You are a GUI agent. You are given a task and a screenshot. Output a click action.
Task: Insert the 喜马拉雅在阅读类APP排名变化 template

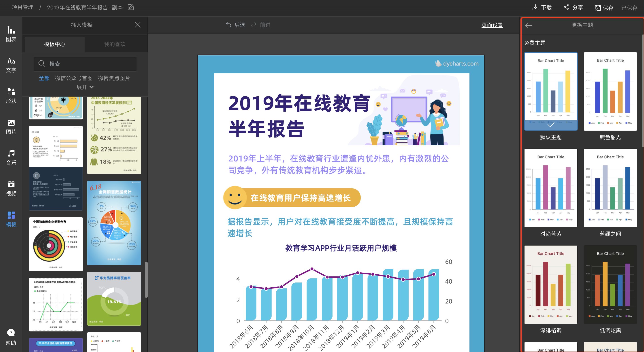pos(56,305)
